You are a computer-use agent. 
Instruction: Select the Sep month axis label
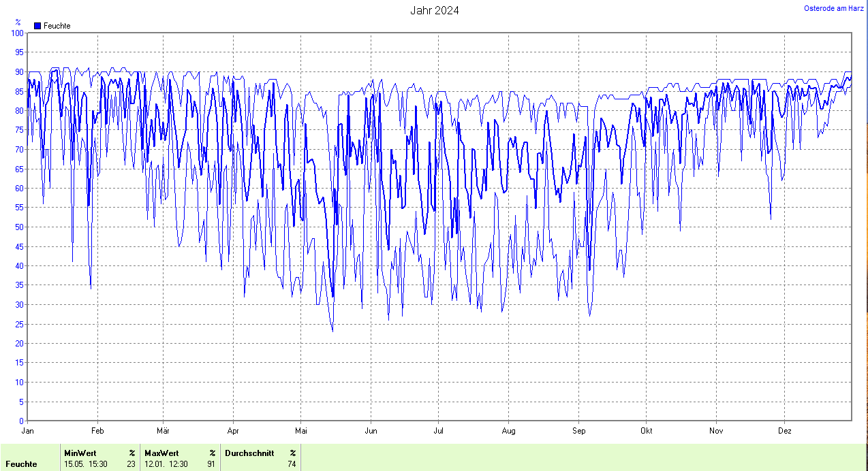click(578, 431)
